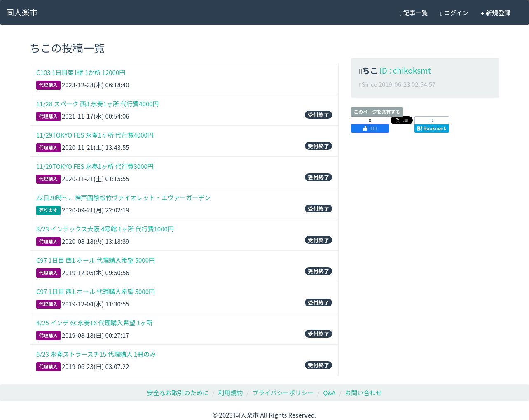The width and height of the screenshot is (529, 420).
Task: Click 代理購入 tag dated 2019-12-05
Action: click(x=48, y=273)
